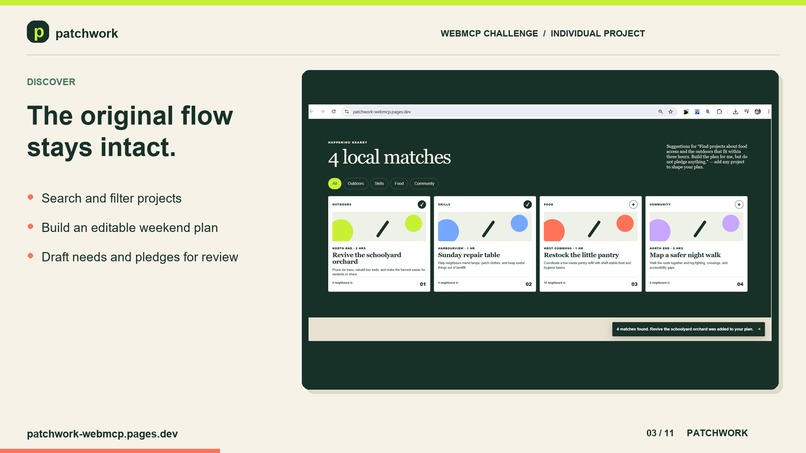Click the zoom magnifier in the address bar
The width and height of the screenshot is (806, 453).
661,112
